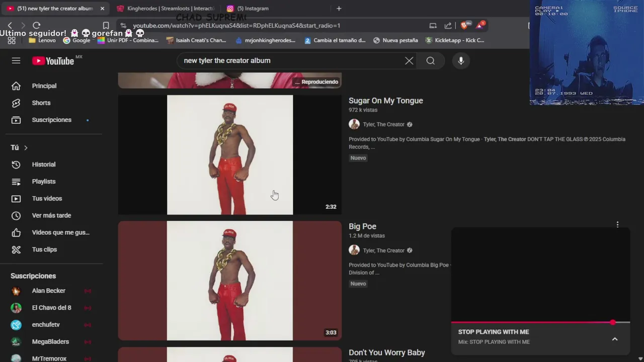644x362 pixels.
Task: Switch to the Kingherodes Streamloots tab
Action: coord(166,9)
